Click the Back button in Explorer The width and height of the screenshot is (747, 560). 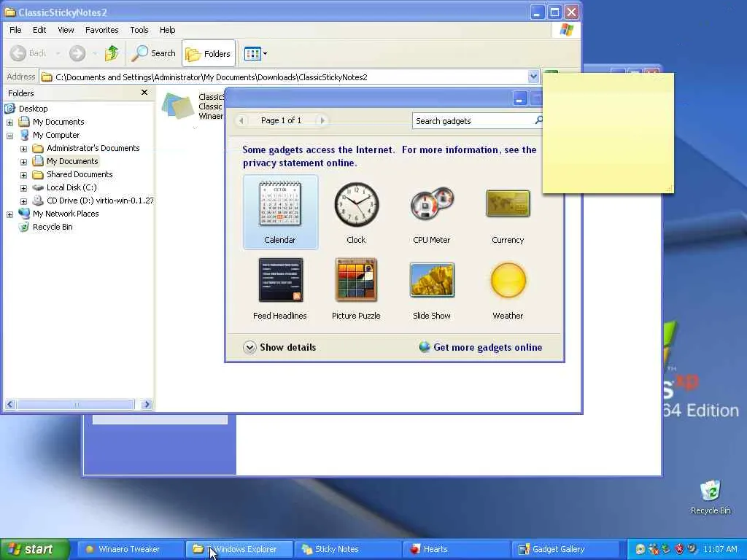(28, 53)
